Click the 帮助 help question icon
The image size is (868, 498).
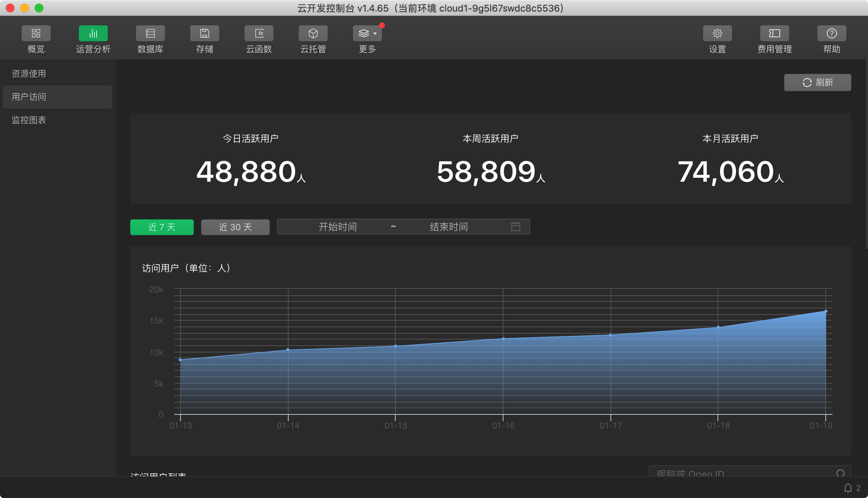(x=831, y=34)
